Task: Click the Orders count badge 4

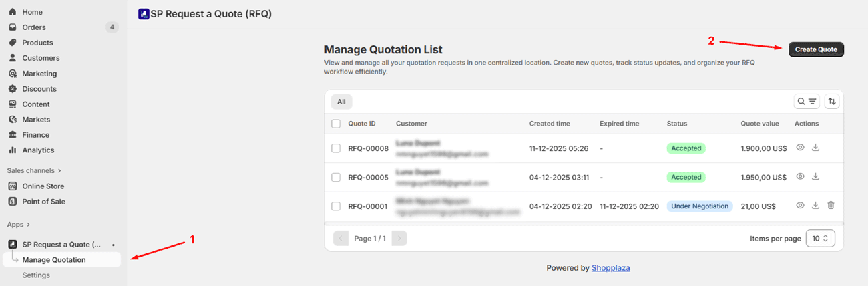Action: tap(112, 27)
